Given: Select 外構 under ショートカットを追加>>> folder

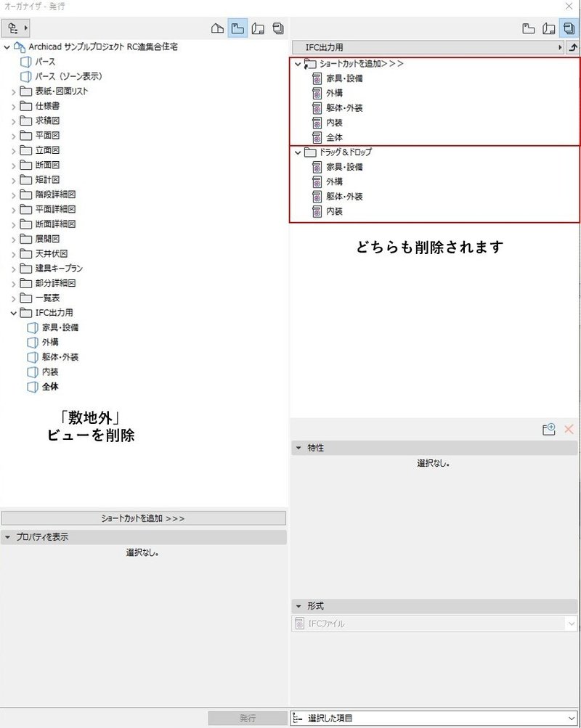Looking at the screenshot, I should pyautogui.click(x=334, y=94).
